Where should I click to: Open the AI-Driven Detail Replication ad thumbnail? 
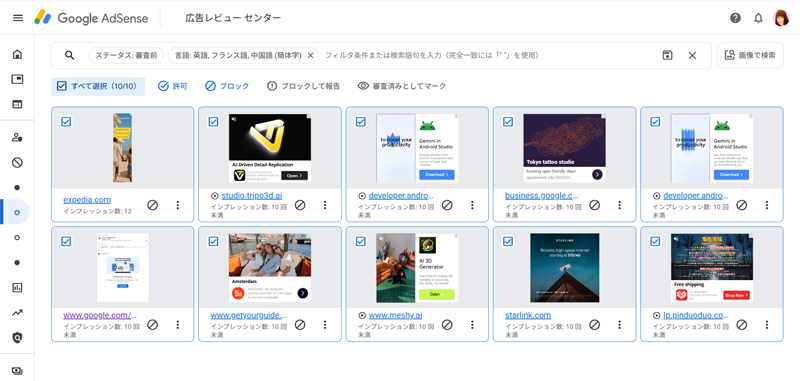point(270,148)
